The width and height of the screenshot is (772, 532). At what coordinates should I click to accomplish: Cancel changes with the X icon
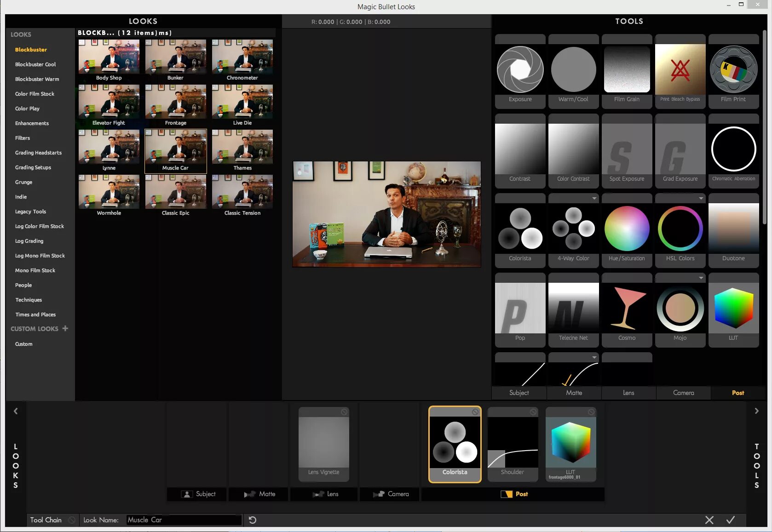tap(709, 520)
